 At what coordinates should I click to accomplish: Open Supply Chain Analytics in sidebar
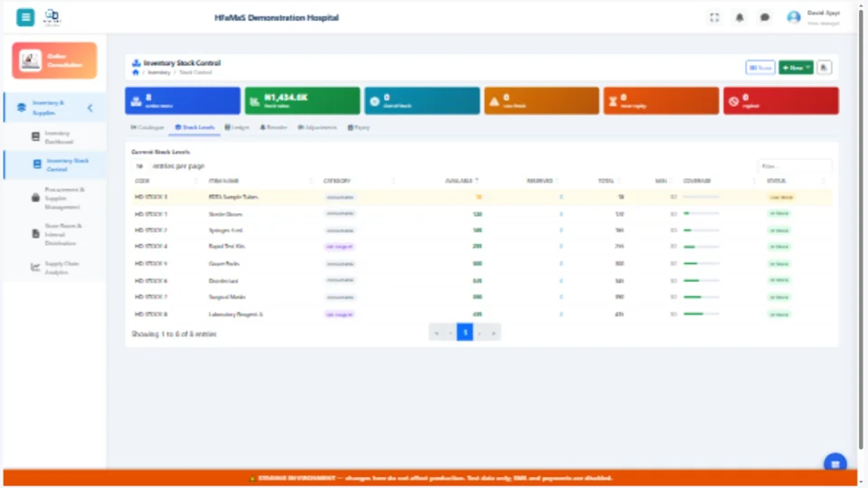click(x=54, y=267)
